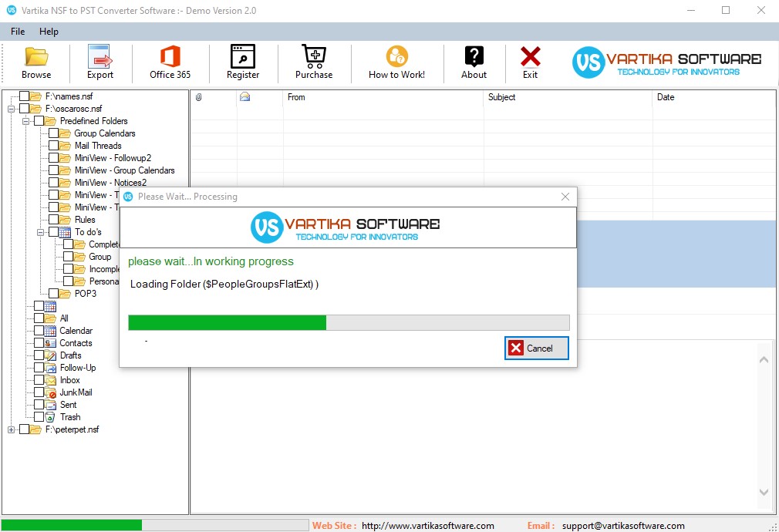Collapse the To do's node
The image size is (779, 532).
41,232
